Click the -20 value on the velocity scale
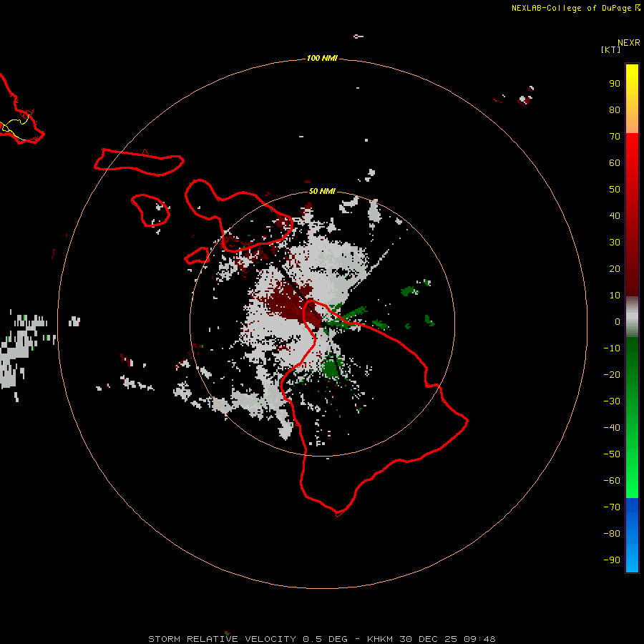 tap(612, 375)
